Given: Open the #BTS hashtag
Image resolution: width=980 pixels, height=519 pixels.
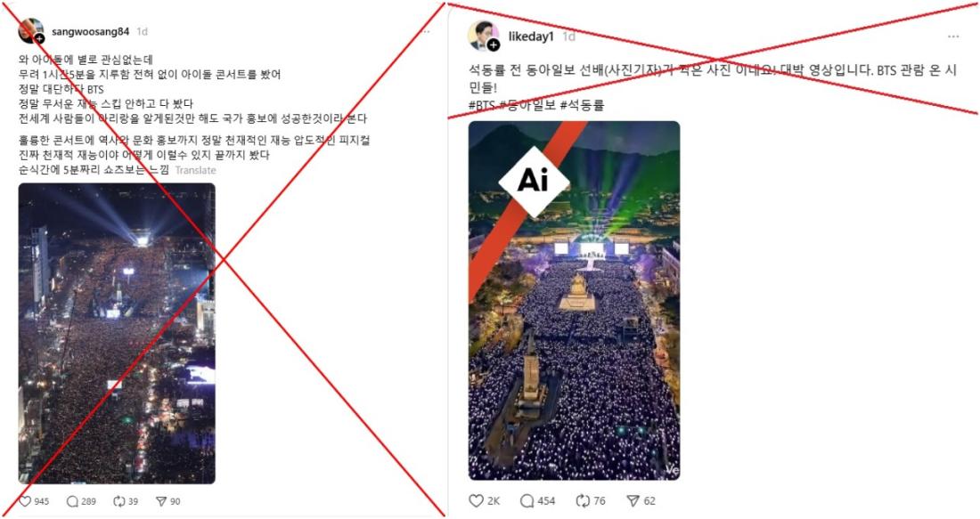Looking at the screenshot, I should tap(482, 105).
